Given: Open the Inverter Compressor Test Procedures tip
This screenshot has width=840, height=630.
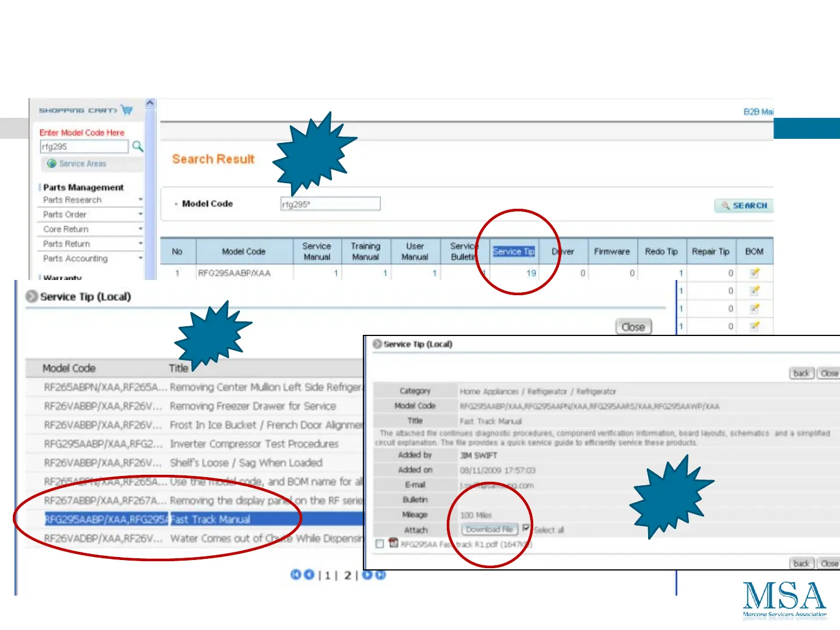Looking at the screenshot, I should 254,444.
